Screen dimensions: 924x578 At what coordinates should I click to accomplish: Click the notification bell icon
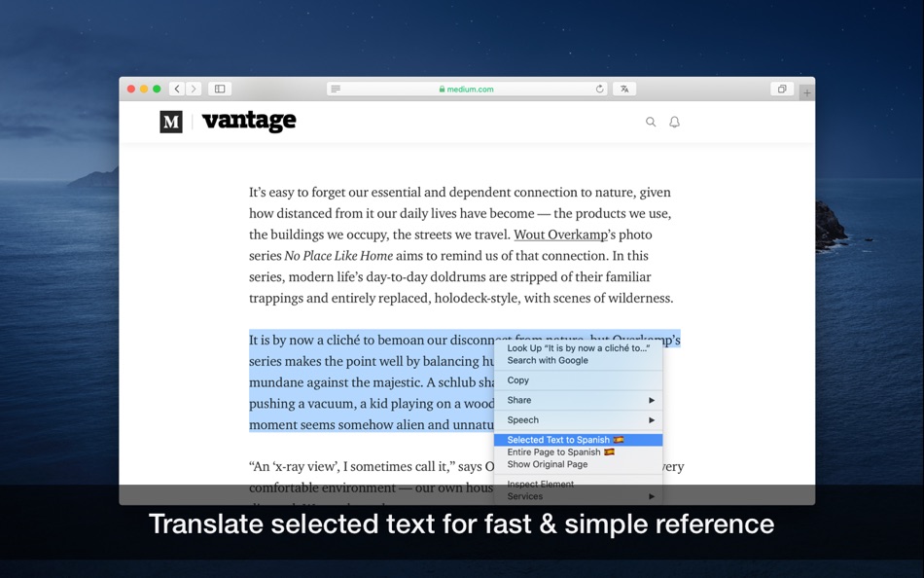[674, 122]
